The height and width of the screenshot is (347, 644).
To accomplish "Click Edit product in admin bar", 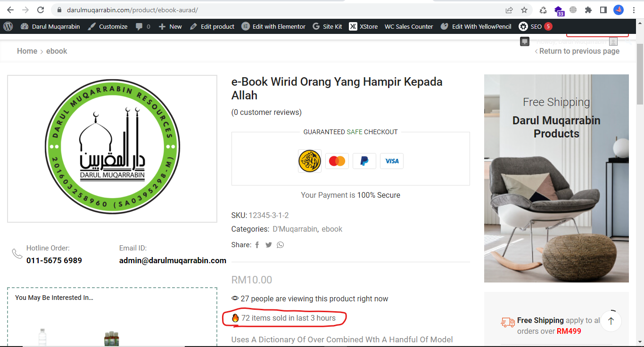I will 212,26.
